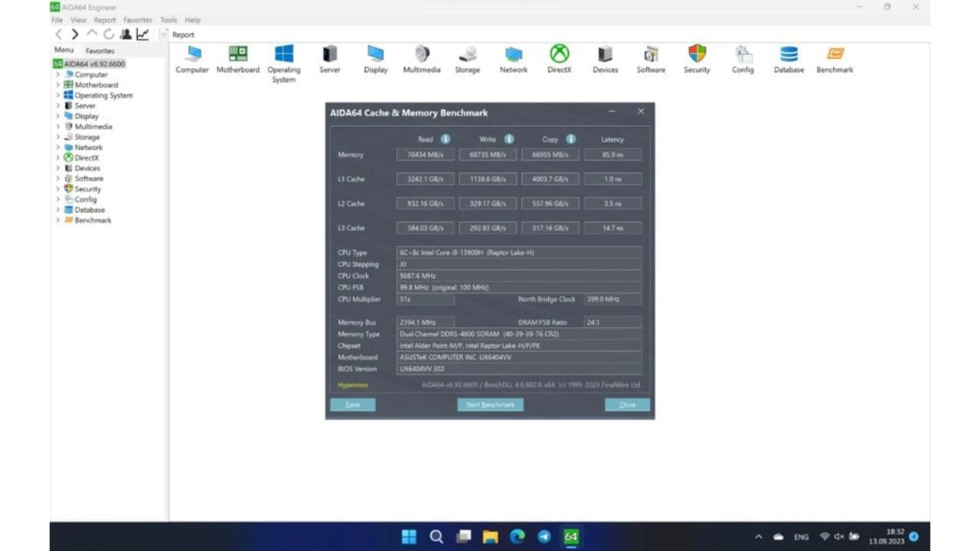The image size is (980, 551).
Task: Click the Save button in benchmark dialog
Action: pyautogui.click(x=352, y=405)
